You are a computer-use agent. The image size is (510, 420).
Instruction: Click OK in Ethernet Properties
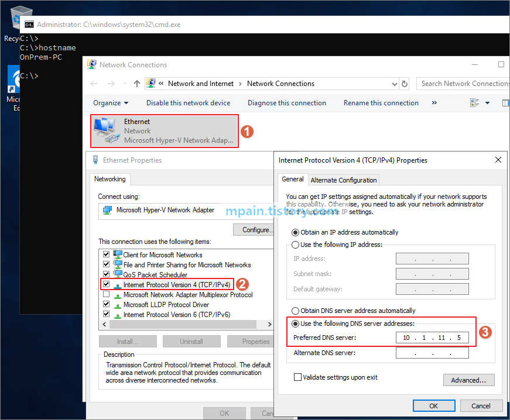tap(224, 413)
